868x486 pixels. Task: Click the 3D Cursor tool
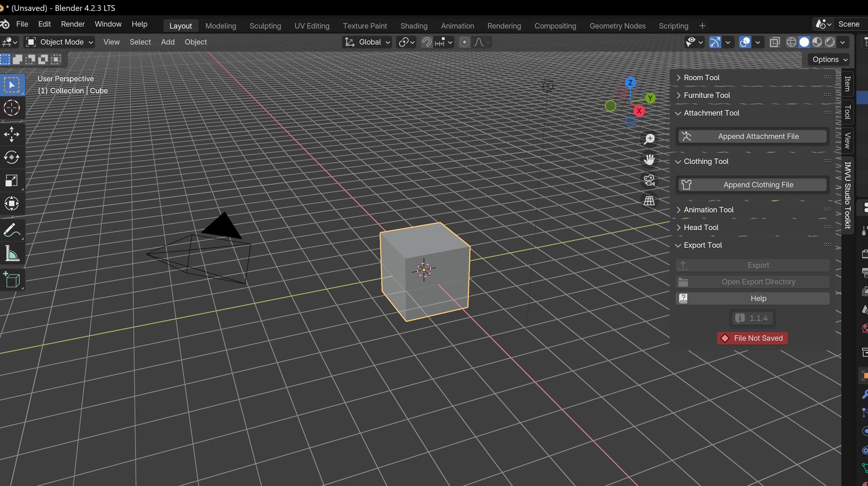coord(12,108)
